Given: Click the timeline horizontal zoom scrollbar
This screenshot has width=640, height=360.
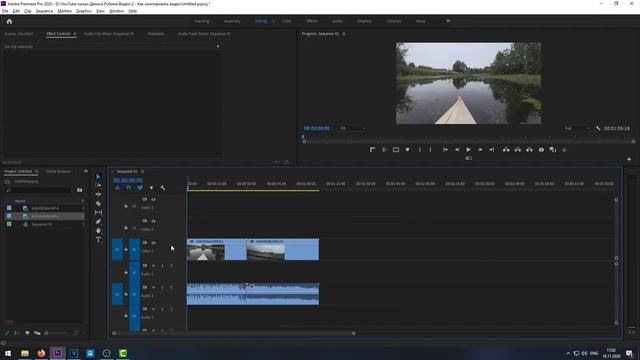Looking at the screenshot, I should (x=233, y=333).
